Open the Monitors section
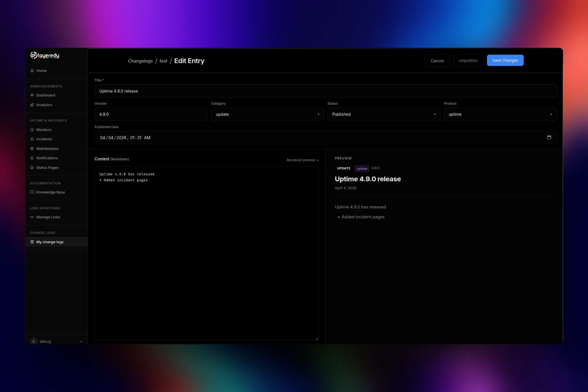The height and width of the screenshot is (392, 588). [x=44, y=130]
